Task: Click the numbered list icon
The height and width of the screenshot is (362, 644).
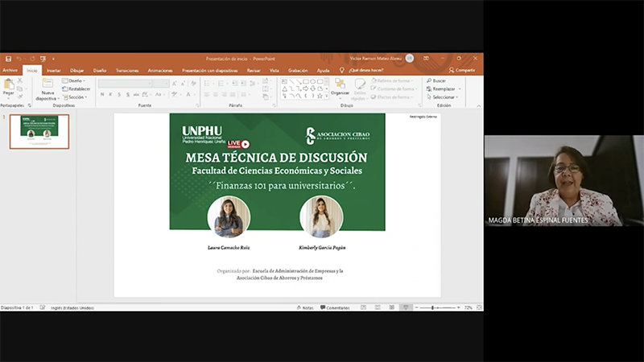Action: pyautogui.click(x=222, y=84)
